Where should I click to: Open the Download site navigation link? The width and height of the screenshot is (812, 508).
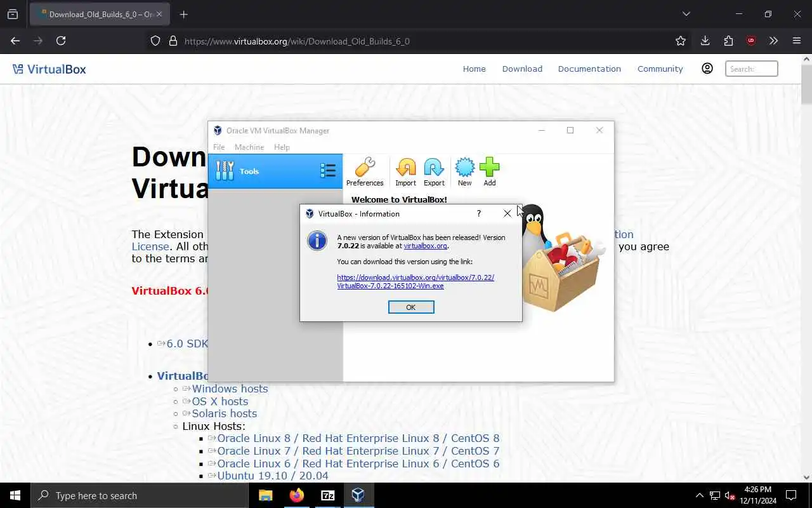coord(522,69)
